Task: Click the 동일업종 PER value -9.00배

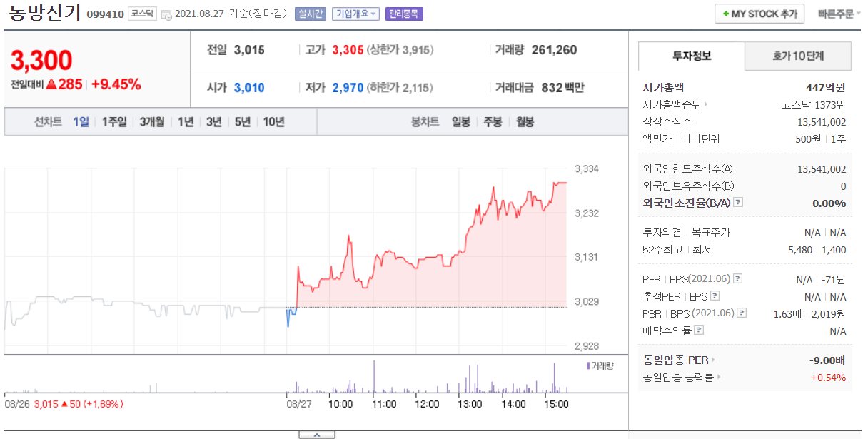Action: 826,360
